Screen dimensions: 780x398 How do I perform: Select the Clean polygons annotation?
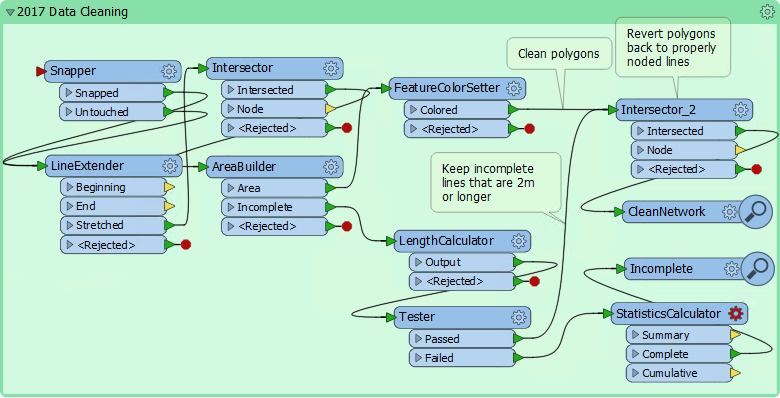(x=559, y=54)
